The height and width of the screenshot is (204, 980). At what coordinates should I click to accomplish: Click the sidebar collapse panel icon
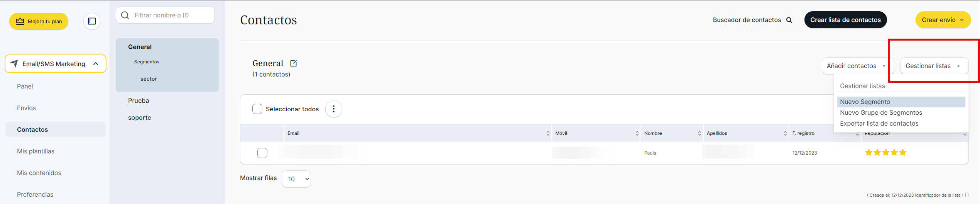coord(92,21)
